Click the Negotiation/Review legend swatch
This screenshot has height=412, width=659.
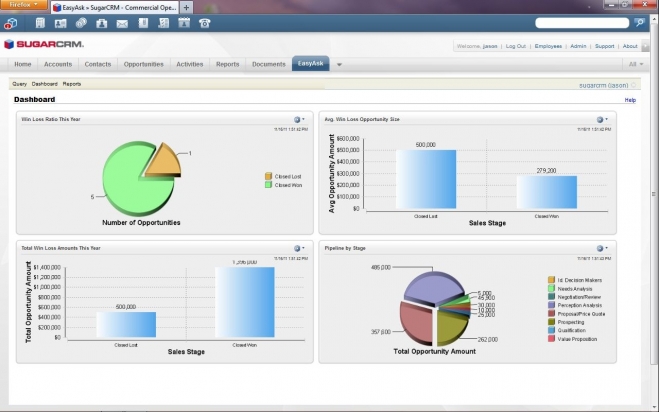(x=551, y=297)
